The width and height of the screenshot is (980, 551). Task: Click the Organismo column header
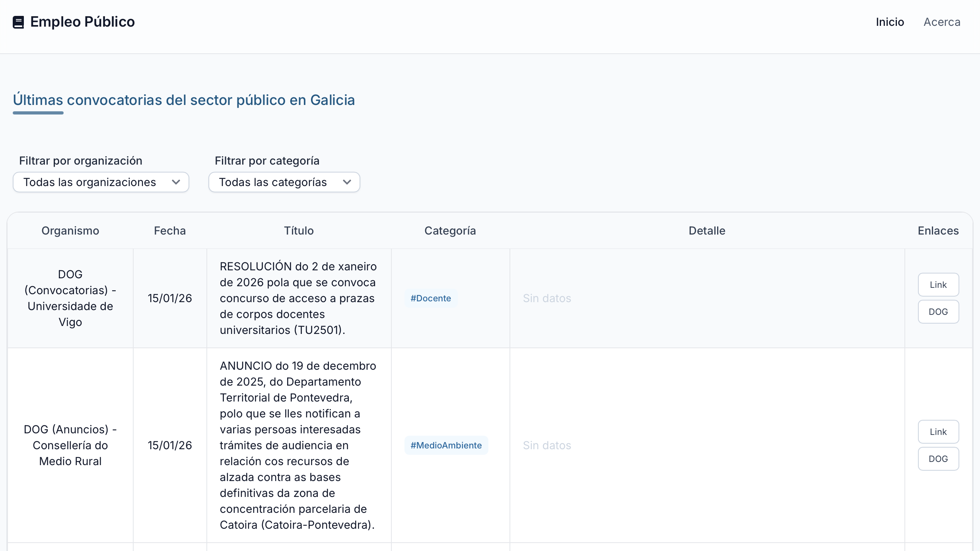pos(70,231)
